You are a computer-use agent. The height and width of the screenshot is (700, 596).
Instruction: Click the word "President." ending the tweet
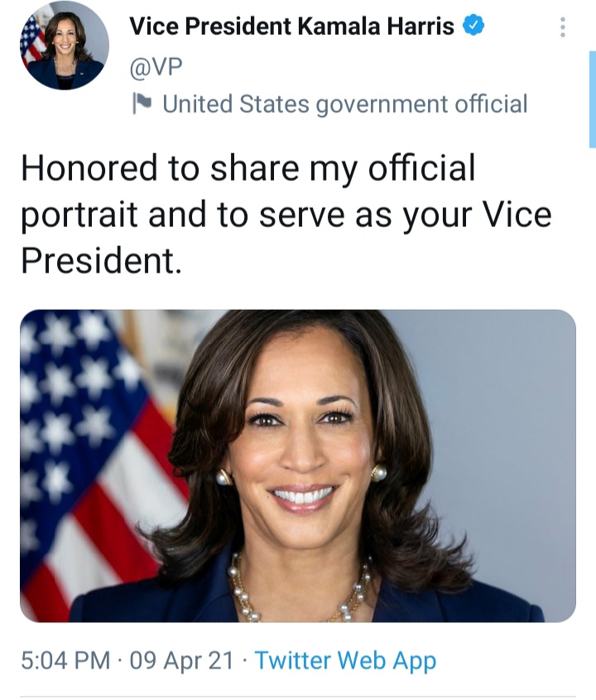click(x=99, y=260)
